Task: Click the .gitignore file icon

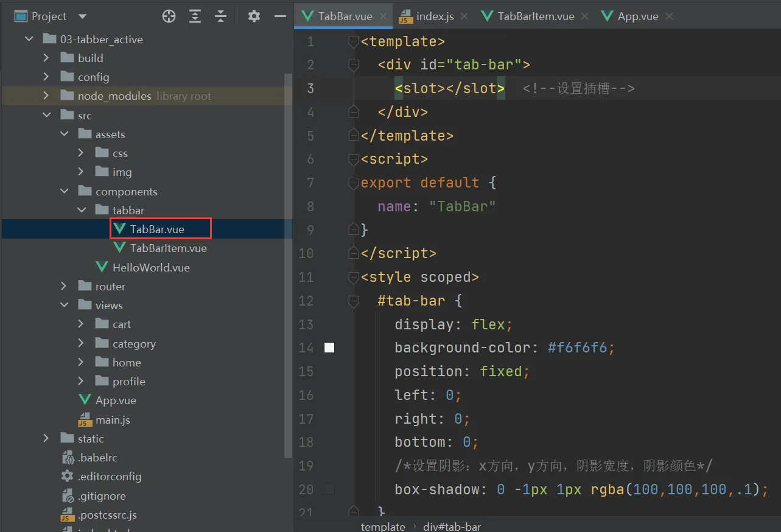Action: [x=68, y=495]
